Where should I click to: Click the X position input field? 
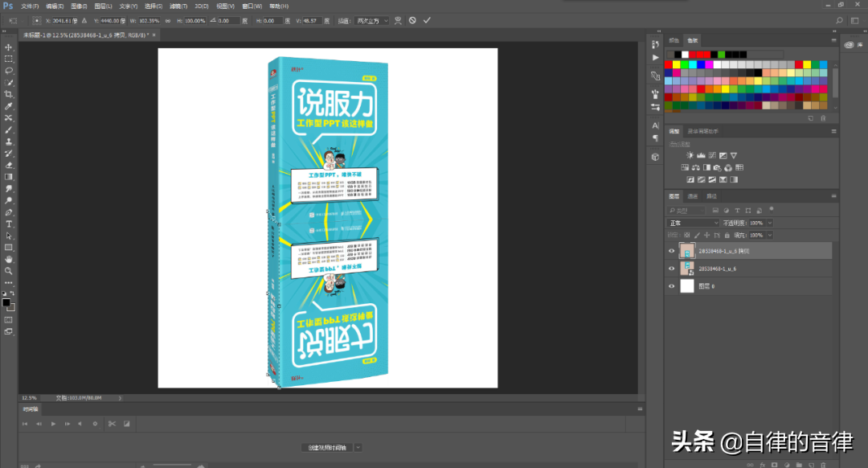(64, 20)
